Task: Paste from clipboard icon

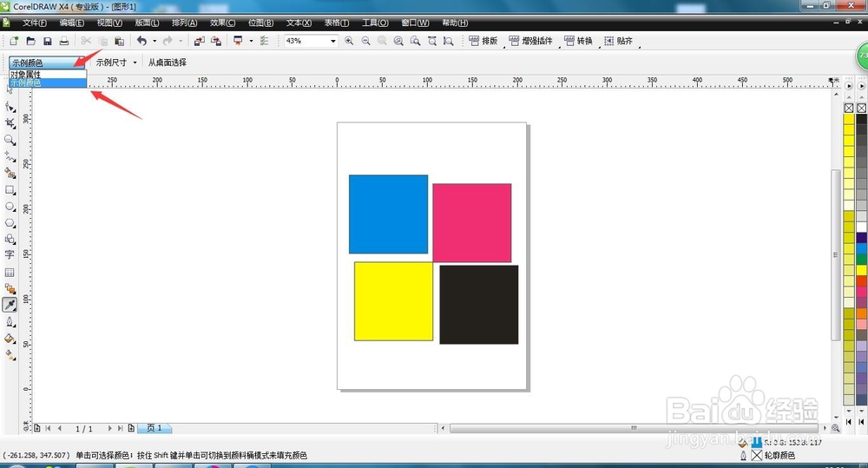Action: pos(119,41)
